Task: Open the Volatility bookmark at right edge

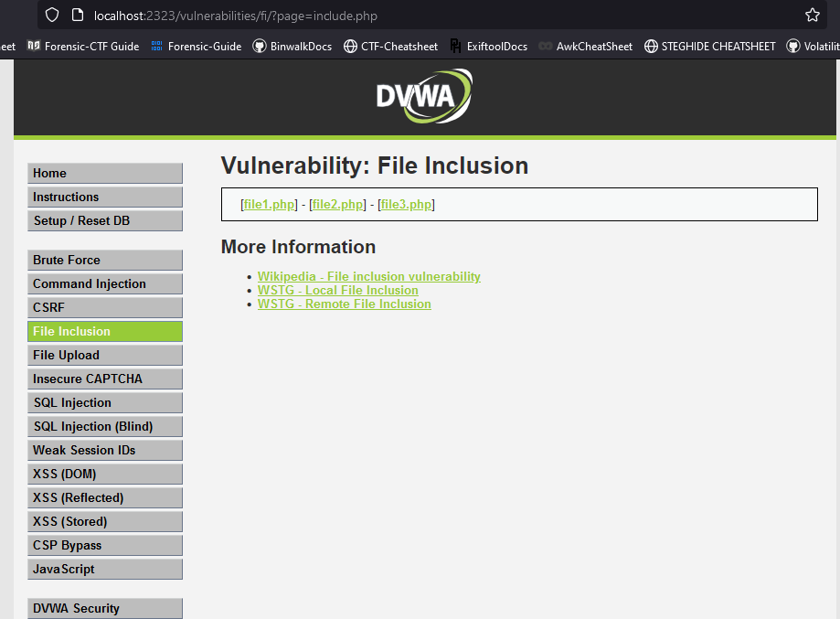Action: pyautogui.click(x=813, y=46)
